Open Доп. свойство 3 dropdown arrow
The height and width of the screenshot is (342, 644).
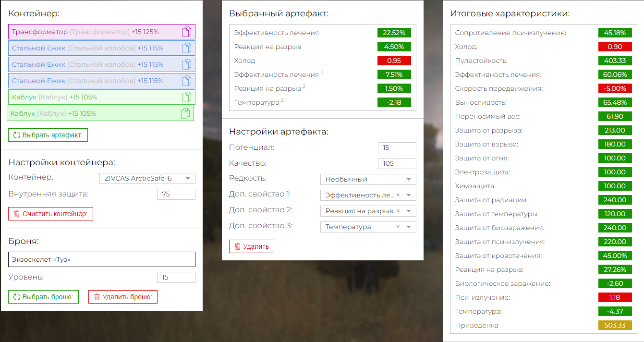[409, 227]
